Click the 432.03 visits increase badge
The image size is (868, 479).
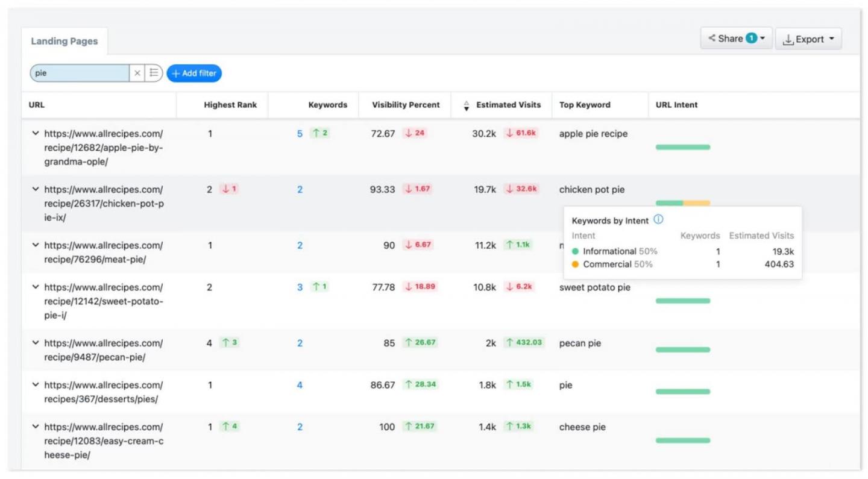pyautogui.click(x=524, y=342)
